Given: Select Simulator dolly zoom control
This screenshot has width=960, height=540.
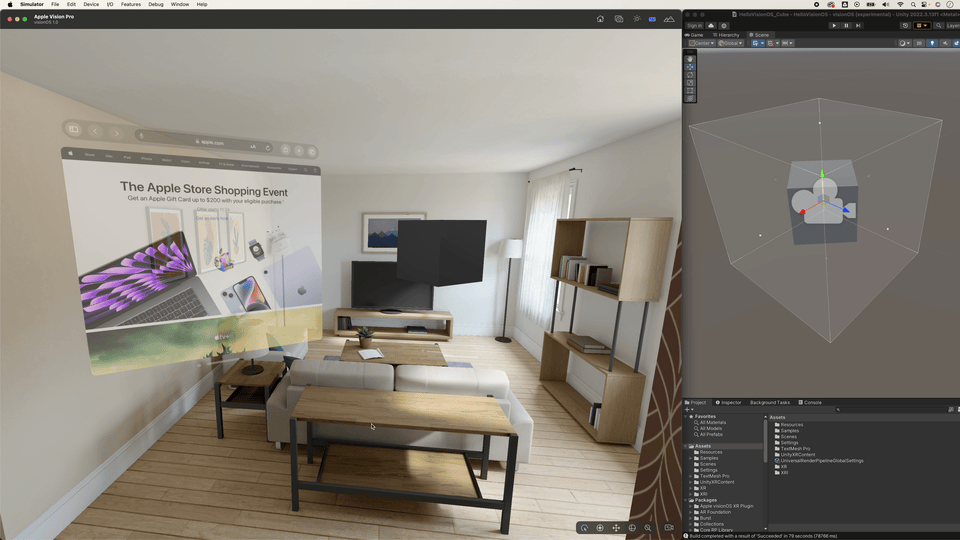Looking at the screenshot, I should [x=648, y=528].
